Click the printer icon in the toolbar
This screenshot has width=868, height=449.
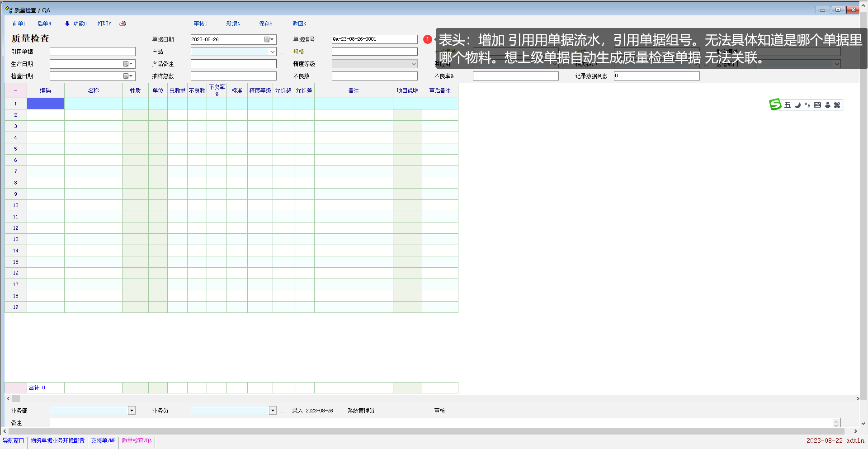tap(123, 24)
